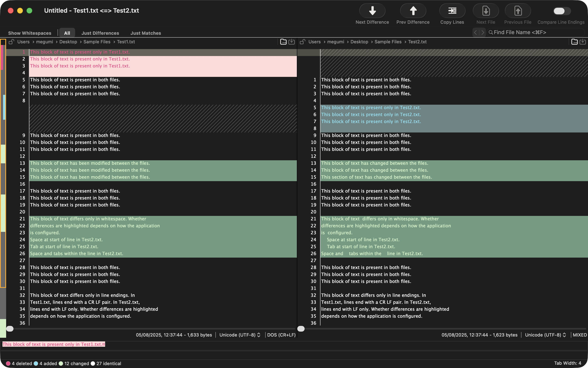This screenshot has height=368, width=588.
Task: Click left pane horizontal scrollbar thumb
Action: point(10,329)
